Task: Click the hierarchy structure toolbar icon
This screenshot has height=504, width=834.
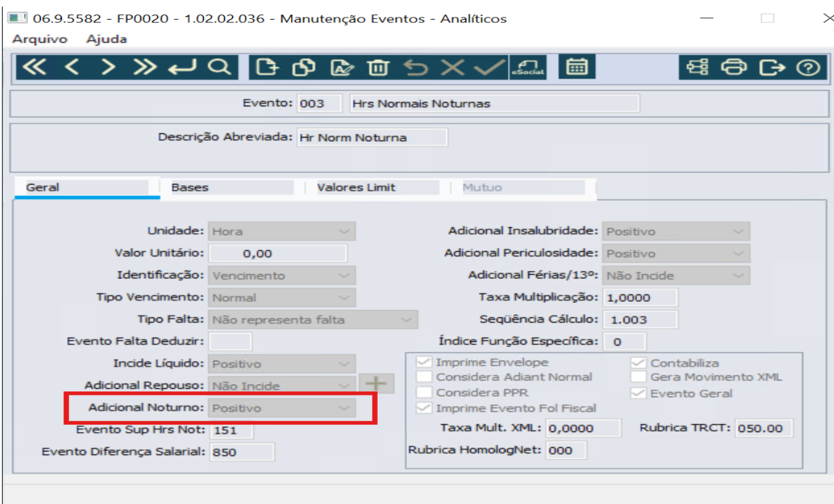Action: [x=697, y=68]
